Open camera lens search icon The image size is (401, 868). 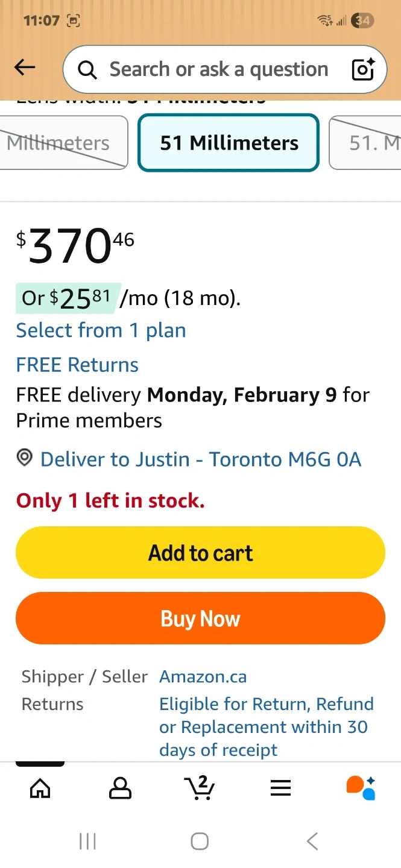point(363,70)
